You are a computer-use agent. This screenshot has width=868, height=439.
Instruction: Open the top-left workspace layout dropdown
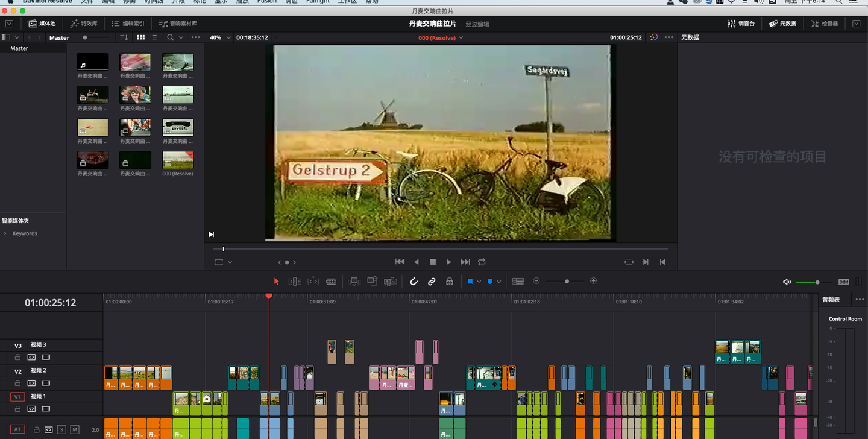pos(10,24)
